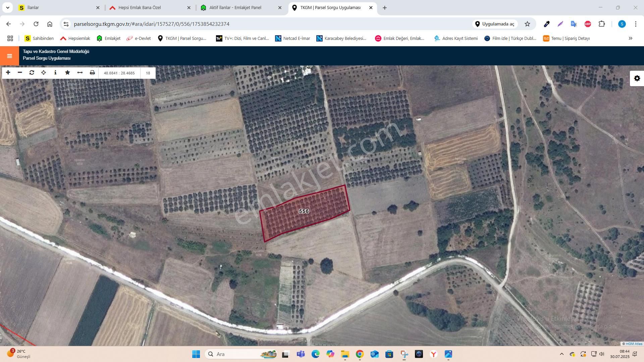
Task: Click the print map icon
Action: 92,73
